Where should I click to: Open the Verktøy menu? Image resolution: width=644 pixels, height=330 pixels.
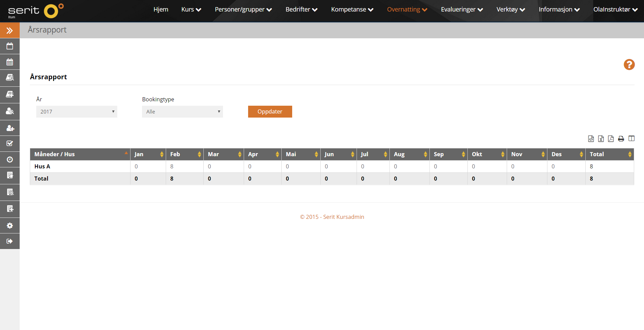point(510,9)
